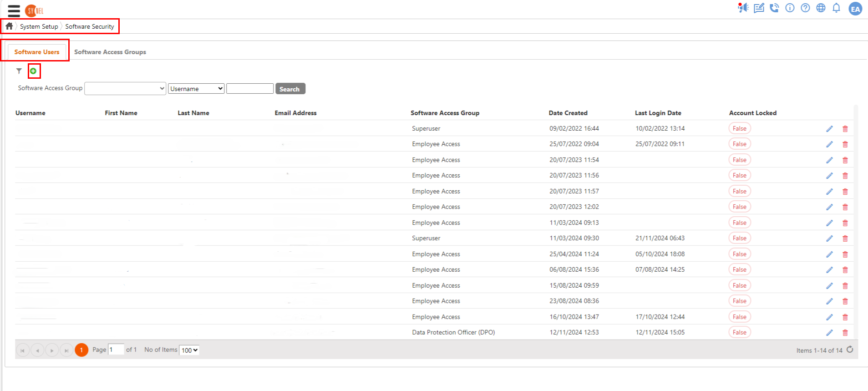Open the language globe icon
This screenshot has width=868, height=391.
(821, 8)
